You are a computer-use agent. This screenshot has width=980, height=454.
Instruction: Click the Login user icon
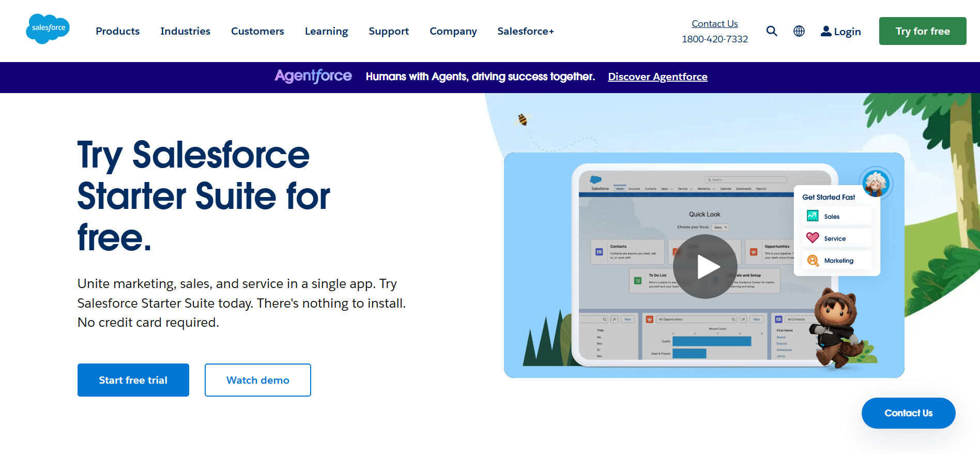pos(826,31)
